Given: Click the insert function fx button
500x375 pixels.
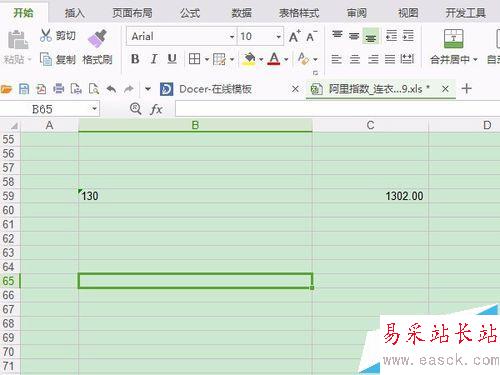Looking at the screenshot, I should (x=156, y=109).
